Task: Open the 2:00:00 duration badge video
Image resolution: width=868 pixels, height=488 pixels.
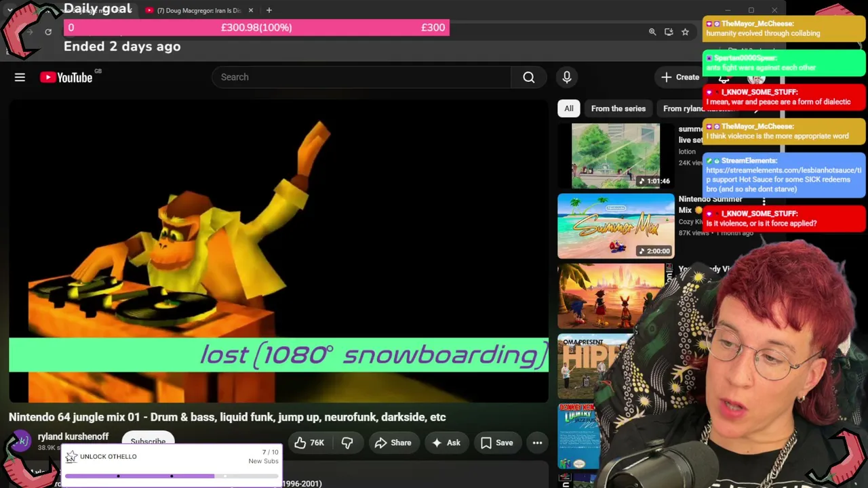Action: [x=653, y=251]
